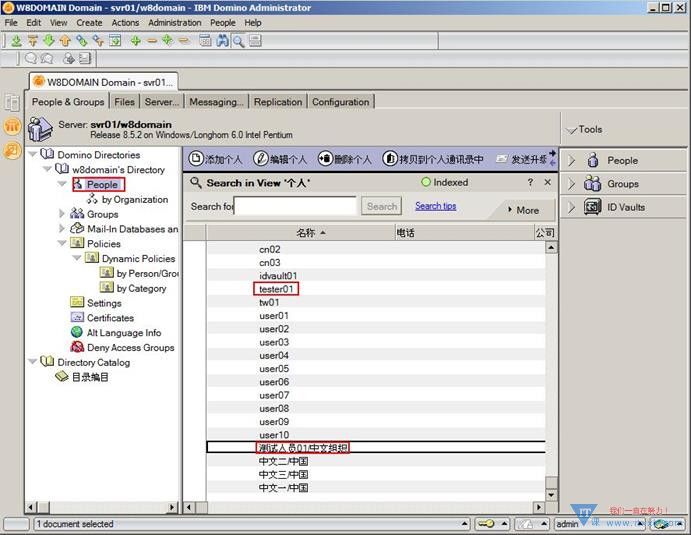
Task: Click the 添加个人 add person button
Action: [215, 159]
